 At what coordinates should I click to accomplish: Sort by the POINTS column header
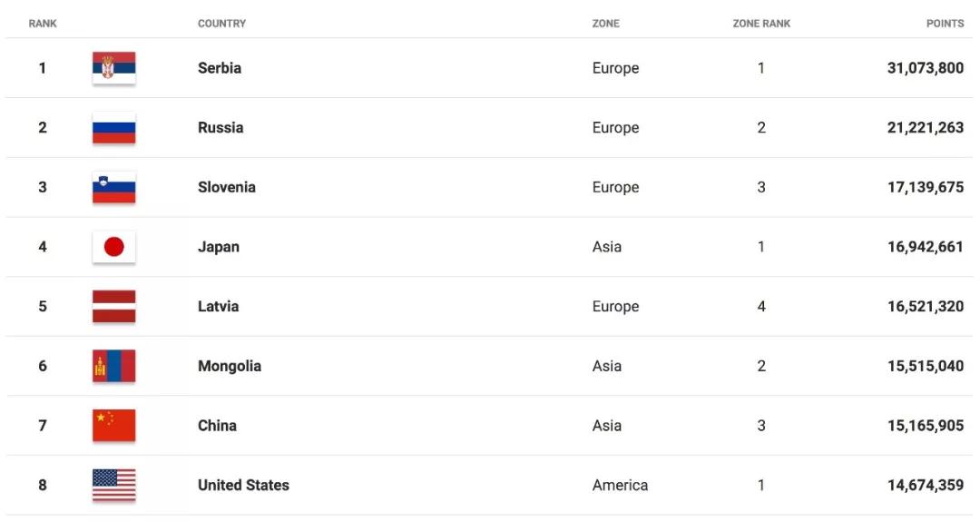tap(945, 24)
